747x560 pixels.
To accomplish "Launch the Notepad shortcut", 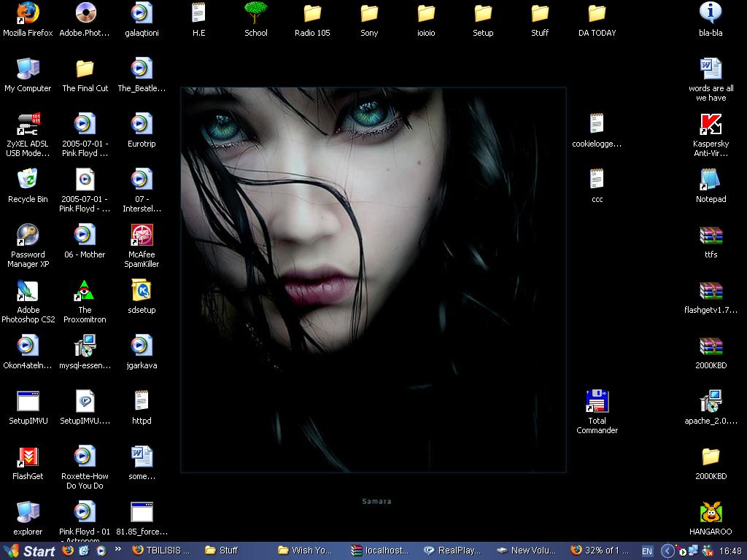I will pyautogui.click(x=711, y=179).
